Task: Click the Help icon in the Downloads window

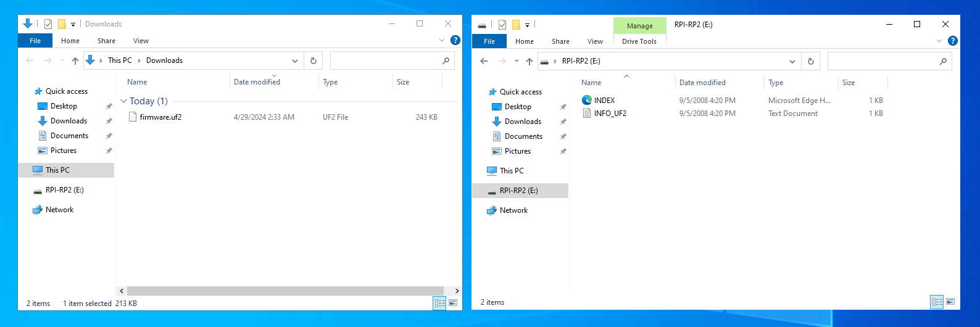Action: coord(455,40)
